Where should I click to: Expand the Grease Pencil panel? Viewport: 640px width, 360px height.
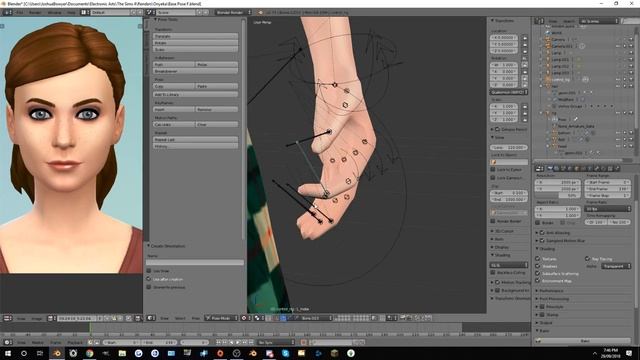(x=492, y=129)
